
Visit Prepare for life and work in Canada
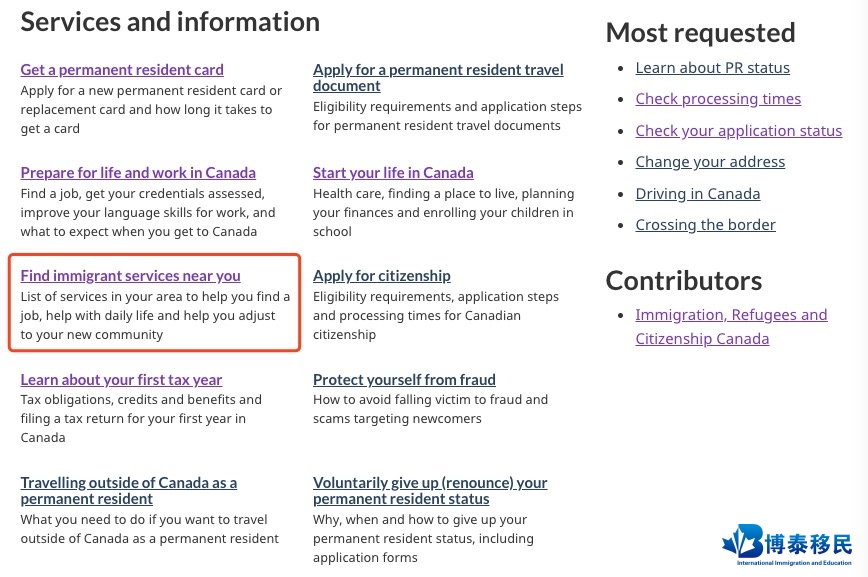138,173
